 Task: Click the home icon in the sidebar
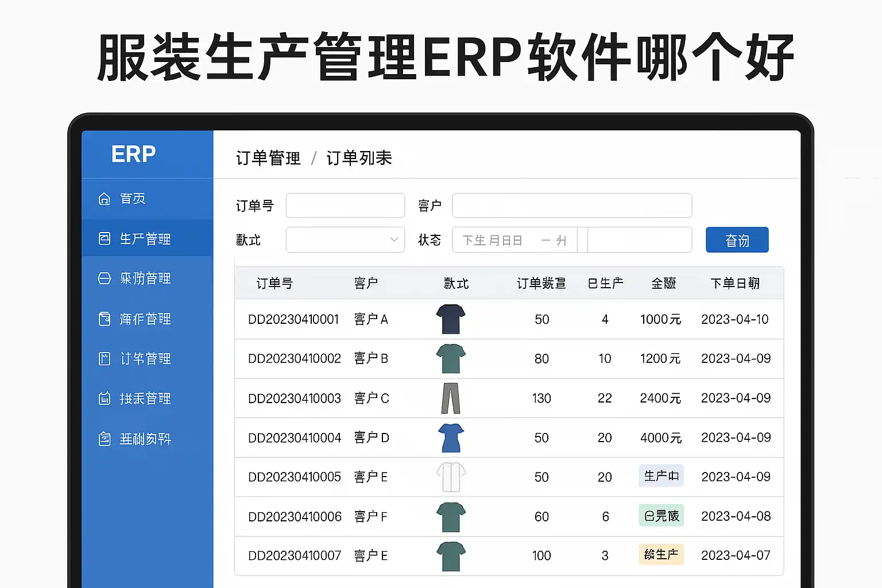pyautogui.click(x=104, y=199)
